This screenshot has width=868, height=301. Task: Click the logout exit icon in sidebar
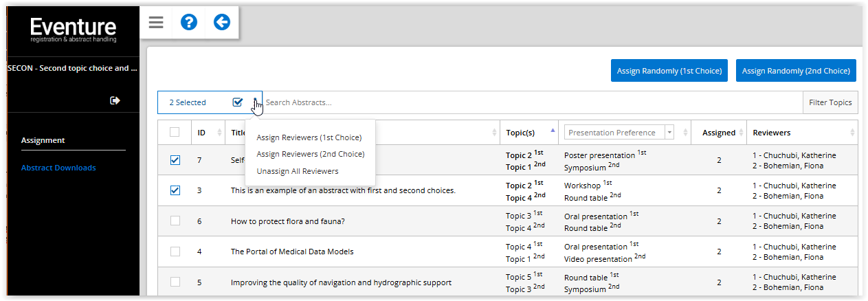[x=115, y=101]
